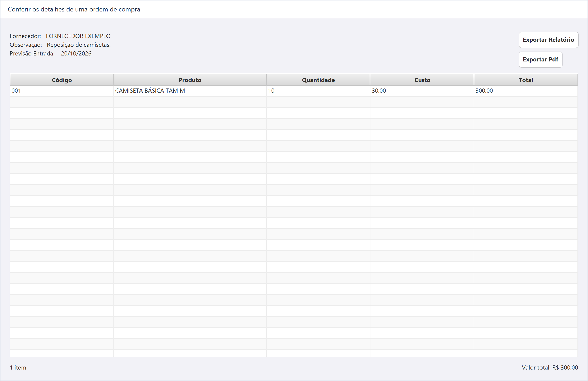Viewport: 588px width, 381px height.
Task: Click the Exportar Relatório button
Action: pyautogui.click(x=549, y=40)
